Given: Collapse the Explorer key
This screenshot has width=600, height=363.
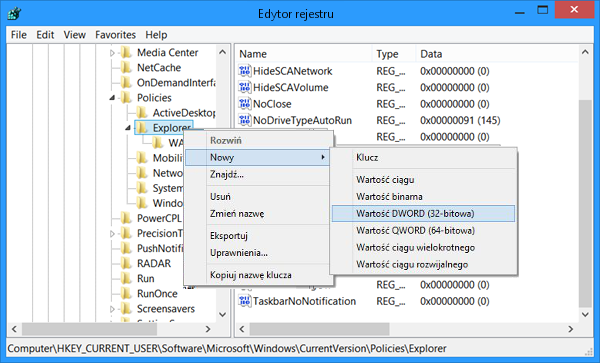Looking at the screenshot, I should (128, 128).
